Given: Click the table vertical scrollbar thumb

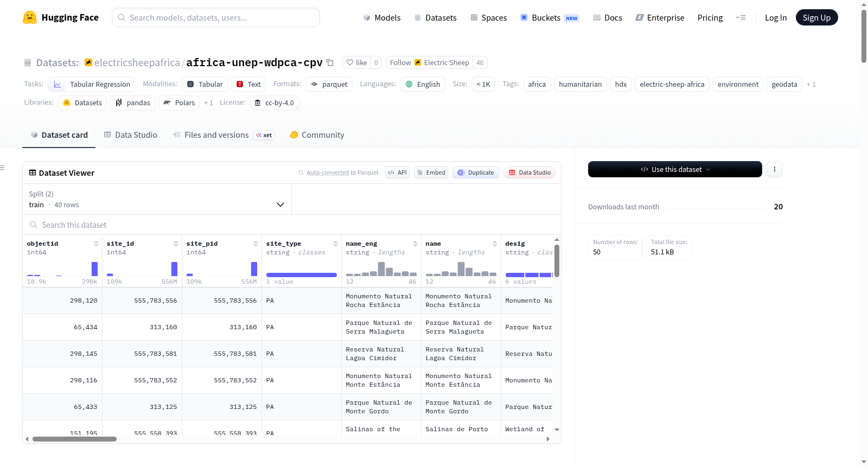Looking at the screenshot, I should pos(557,260).
